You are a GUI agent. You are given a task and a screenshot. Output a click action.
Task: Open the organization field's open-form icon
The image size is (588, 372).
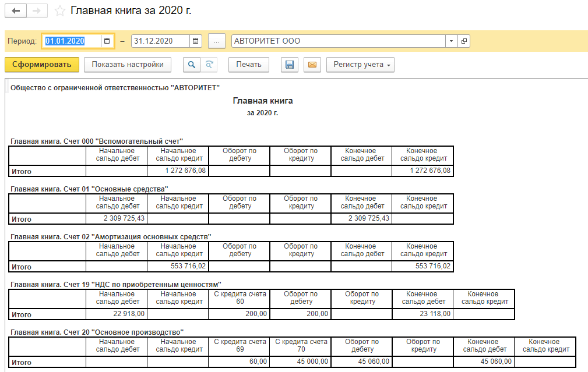[464, 41]
